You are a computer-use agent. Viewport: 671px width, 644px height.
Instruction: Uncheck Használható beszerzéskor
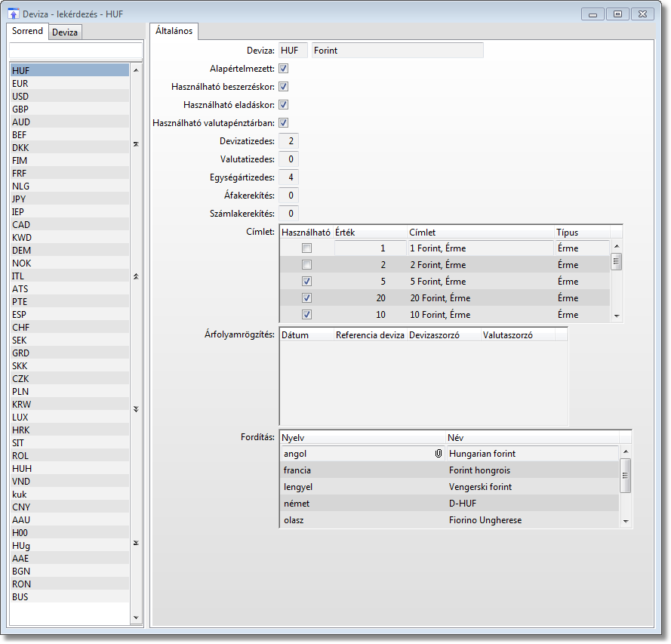pos(284,87)
